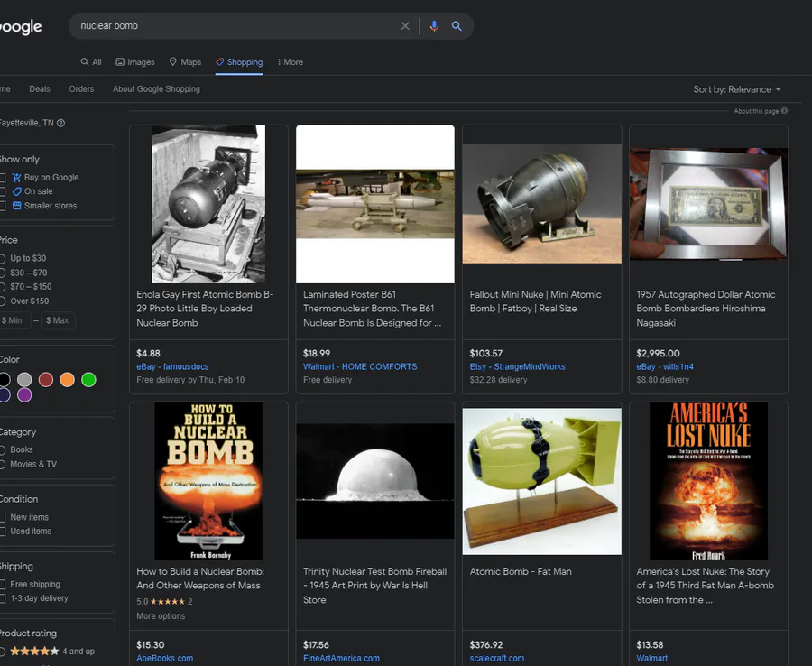Click the $ Max price input
The height and width of the screenshot is (666, 812).
point(58,320)
